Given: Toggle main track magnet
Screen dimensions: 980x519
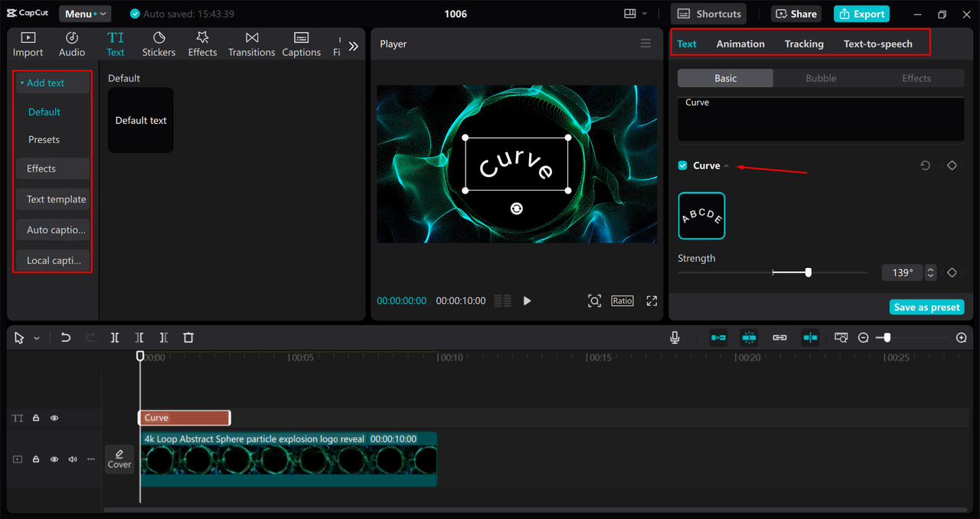Looking at the screenshot, I should click(718, 338).
